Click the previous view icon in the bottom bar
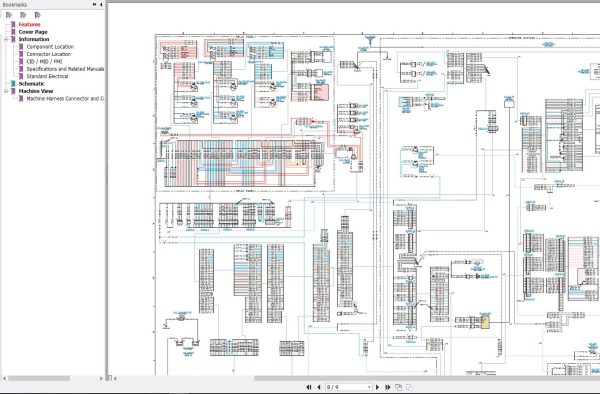 click(x=398, y=387)
